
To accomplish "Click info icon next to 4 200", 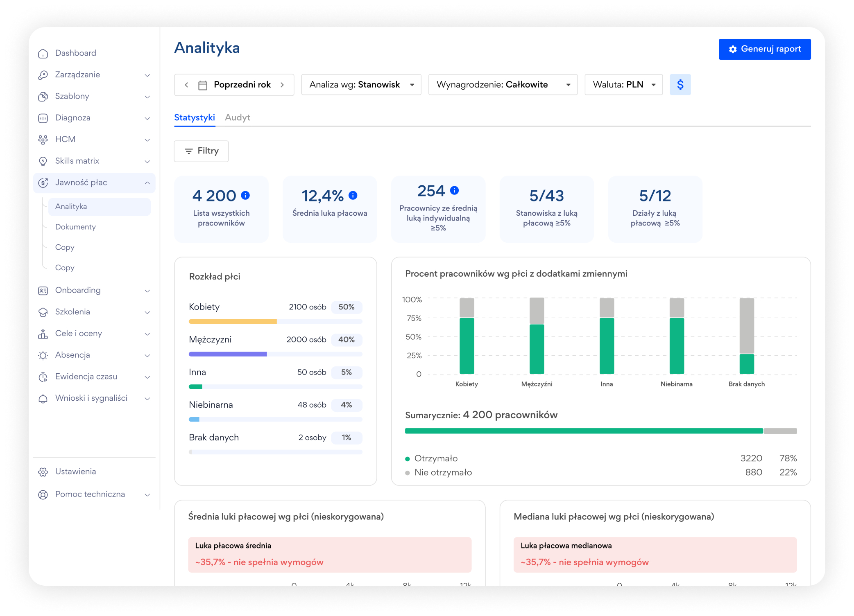I will [245, 195].
